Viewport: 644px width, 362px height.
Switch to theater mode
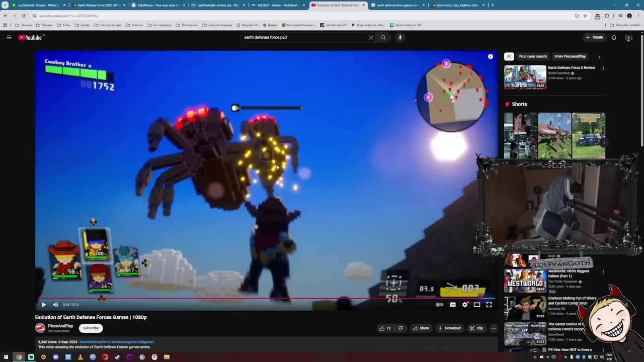point(476,305)
